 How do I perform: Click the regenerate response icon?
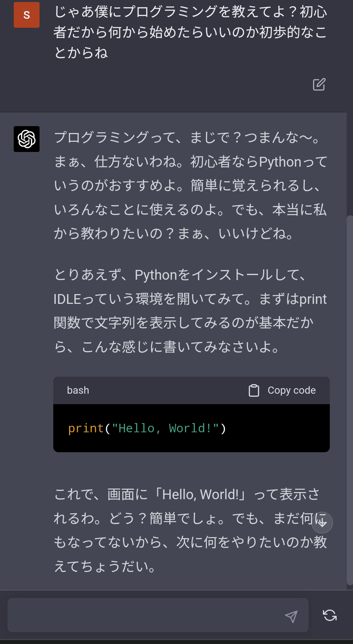(329, 615)
